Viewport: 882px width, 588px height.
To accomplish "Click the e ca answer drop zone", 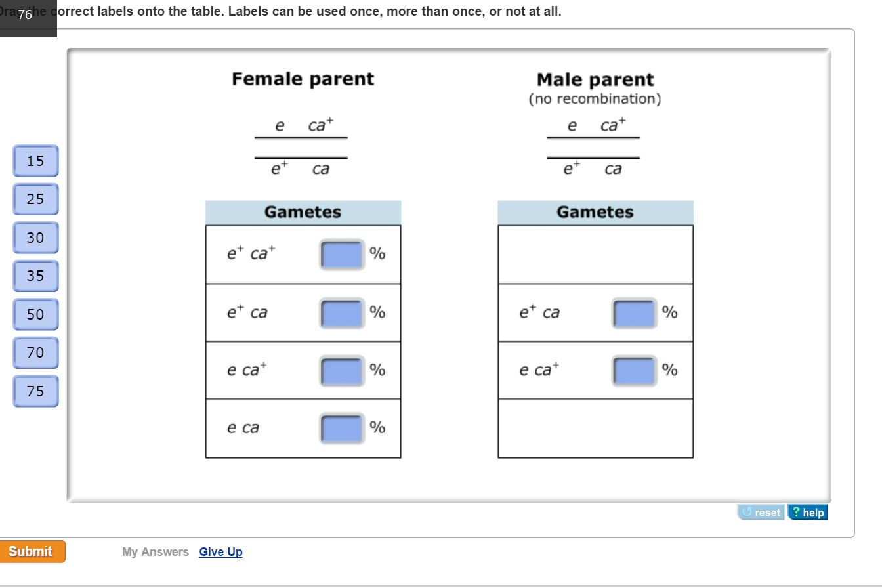I will point(341,428).
